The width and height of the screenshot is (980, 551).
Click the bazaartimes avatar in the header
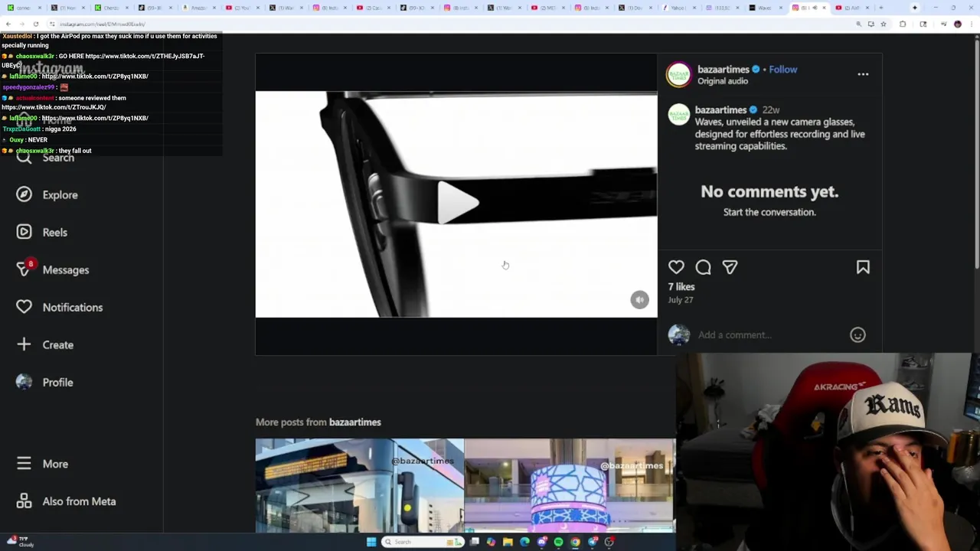678,75
